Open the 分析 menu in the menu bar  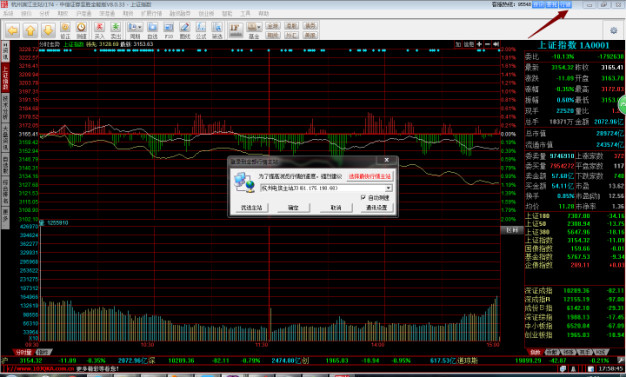(x=44, y=14)
